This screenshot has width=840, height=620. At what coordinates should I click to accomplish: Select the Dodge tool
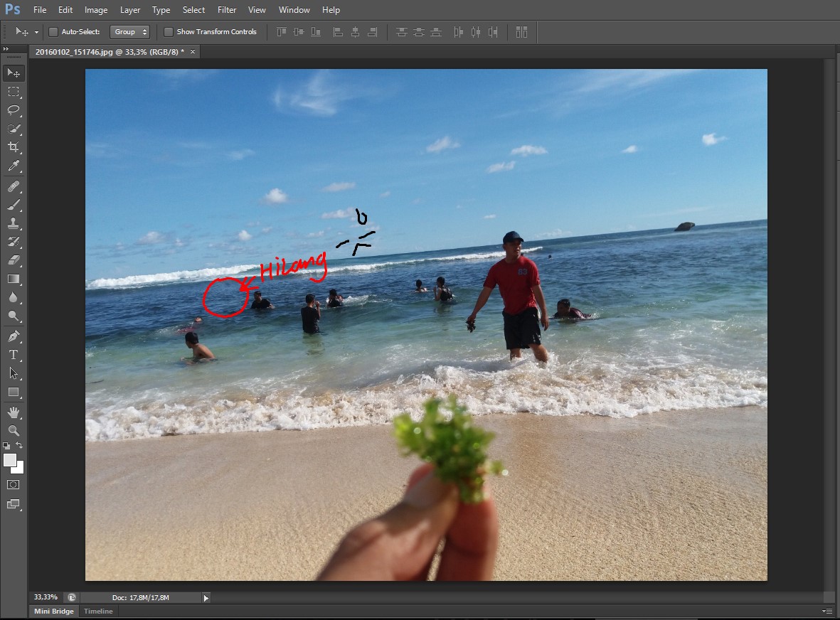pos(14,316)
